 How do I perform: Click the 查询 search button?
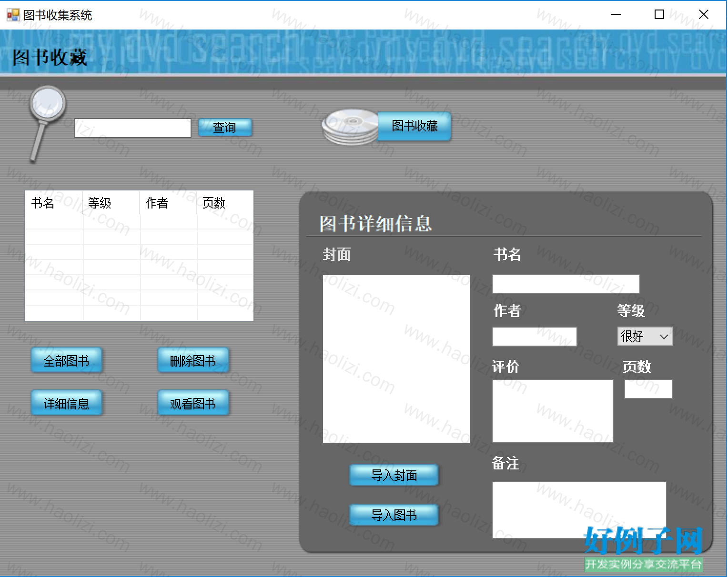[x=224, y=128]
